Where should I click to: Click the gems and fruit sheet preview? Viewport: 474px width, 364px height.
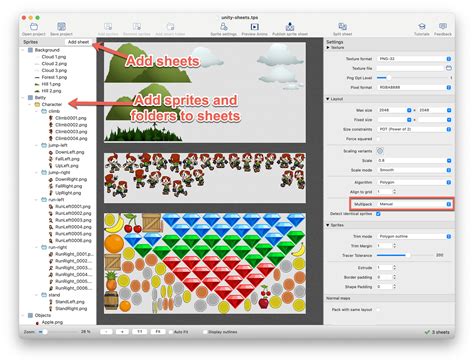pos(205,263)
